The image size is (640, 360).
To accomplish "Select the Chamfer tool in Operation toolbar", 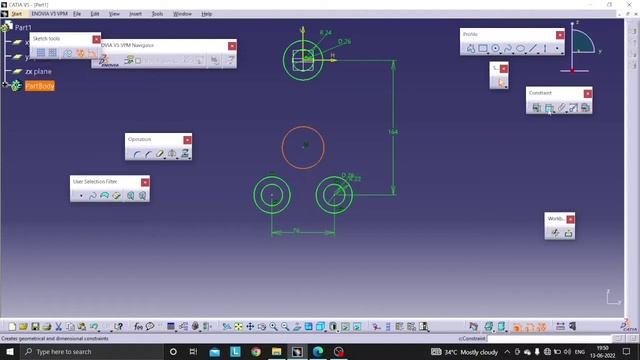I will pos(148,154).
